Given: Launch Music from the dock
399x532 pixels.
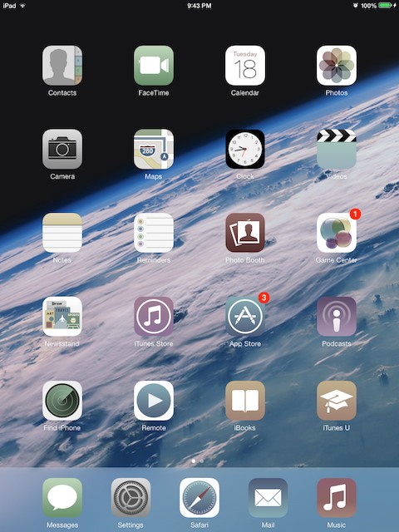Looking at the screenshot, I should coord(337,498).
